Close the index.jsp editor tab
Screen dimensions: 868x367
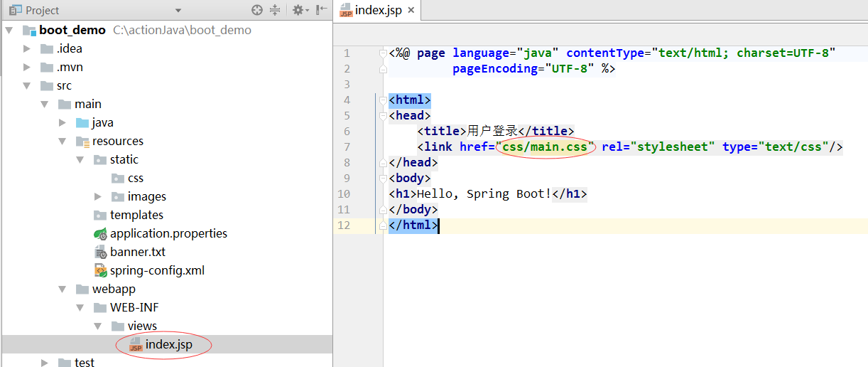pyautogui.click(x=412, y=11)
